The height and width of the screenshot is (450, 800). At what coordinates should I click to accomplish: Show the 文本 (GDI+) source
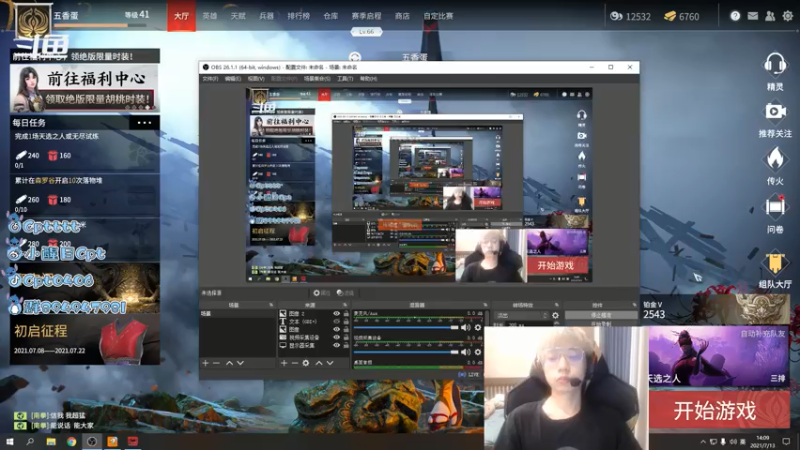pos(336,321)
